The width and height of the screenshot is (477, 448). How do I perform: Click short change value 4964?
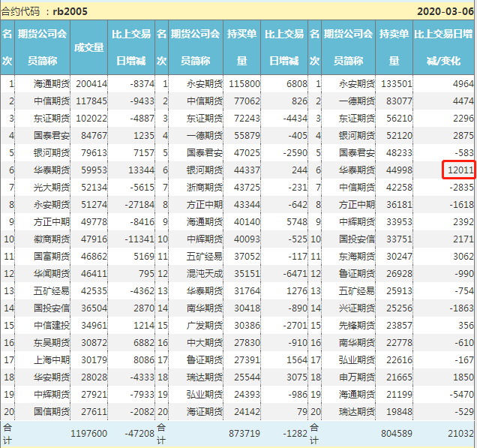tap(463, 84)
